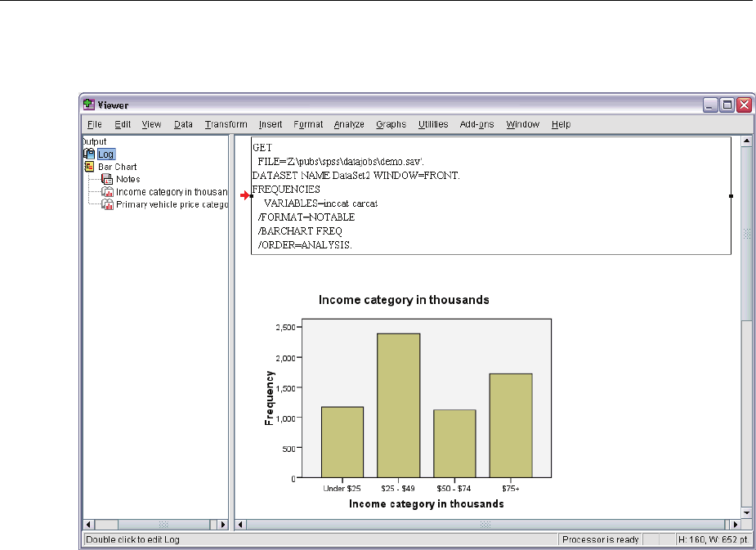Click contents pane scroll up arrow
Screen dimensions: 756x550
click(746, 141)
